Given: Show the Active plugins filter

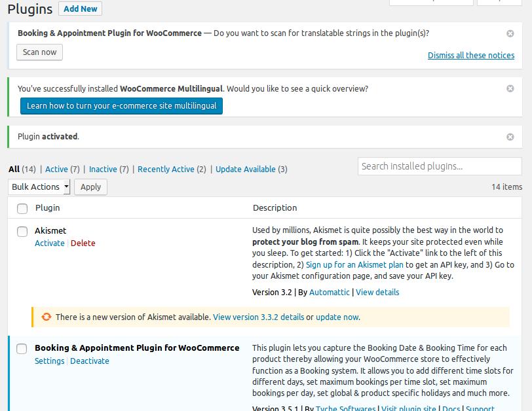Looking at the screenshot, I should point(56,169).
